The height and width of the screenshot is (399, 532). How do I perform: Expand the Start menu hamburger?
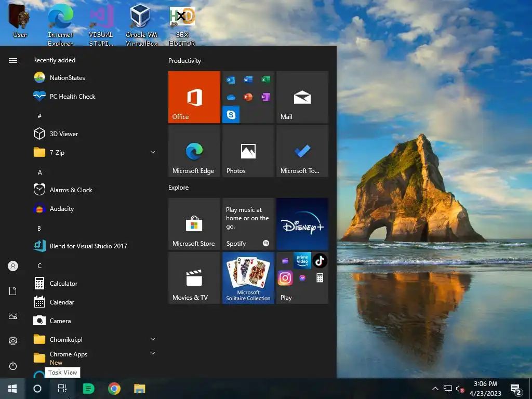point(13,60)
